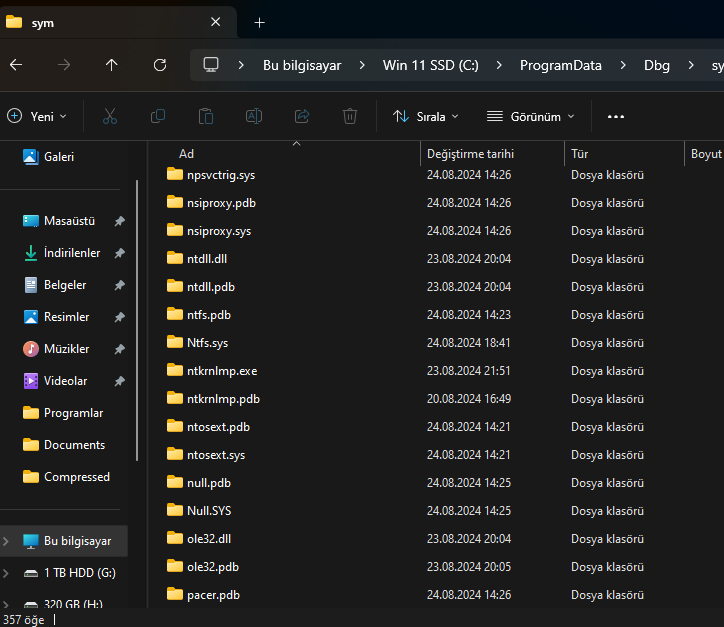Open Belgeler in the sidebar
Viewport: 724px width, 627px height.
coord(65,285)
